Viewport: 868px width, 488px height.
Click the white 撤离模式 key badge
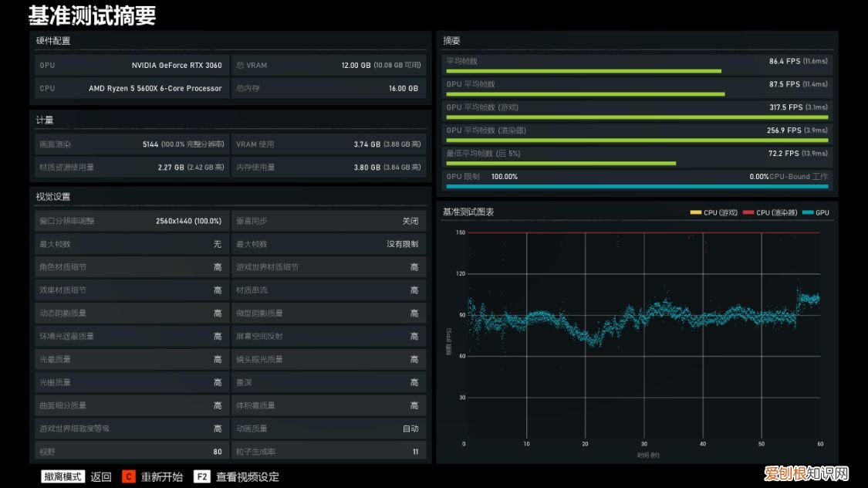(x=62, y=476)
